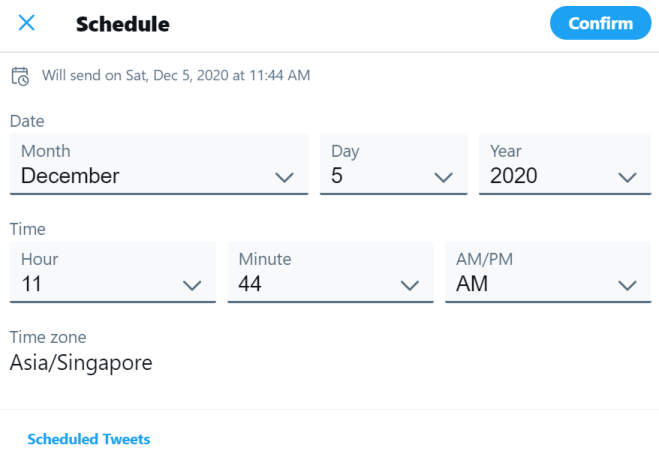Click the AM/PM chevron arrow
This screenshot has height=460, width=659.
click(627, 286)
